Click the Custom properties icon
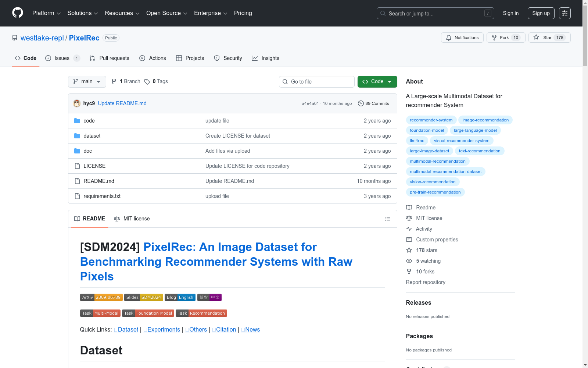This screenshot has height=368, width=588. [409, 240]
